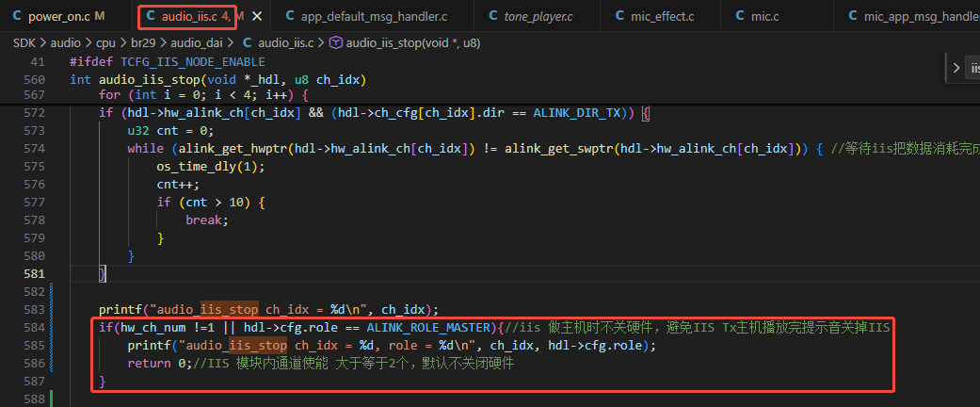This screenshot has height=407, width=980.
Task: Close the audio_iis.c tab
Action: click(x=257, y=17)
